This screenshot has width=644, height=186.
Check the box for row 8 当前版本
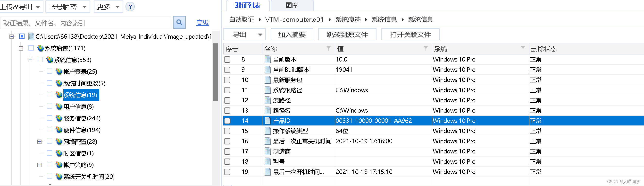click(x=227, y=60)
